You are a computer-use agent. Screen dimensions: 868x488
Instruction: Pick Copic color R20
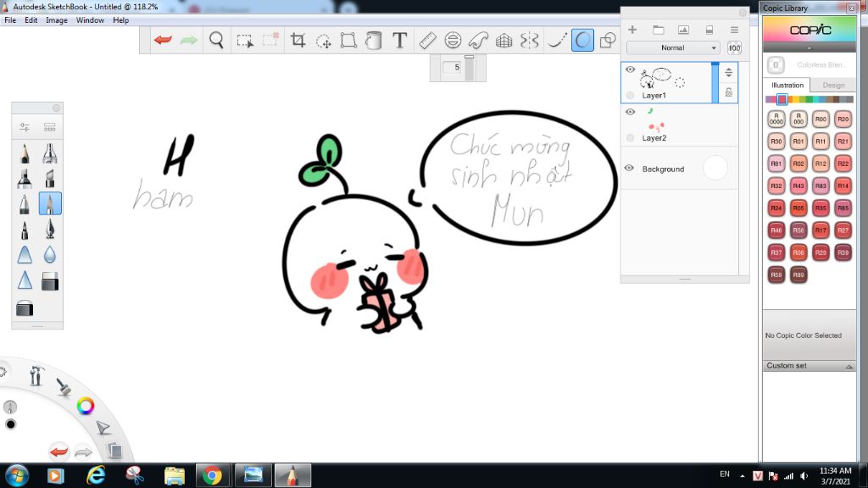pyautogui.click(x=843, y=119)
